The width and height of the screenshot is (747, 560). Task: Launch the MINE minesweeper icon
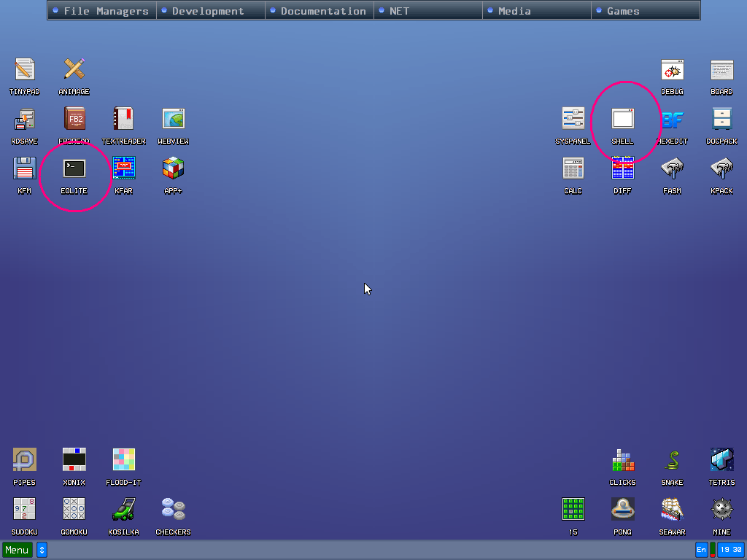coord(721,510)
